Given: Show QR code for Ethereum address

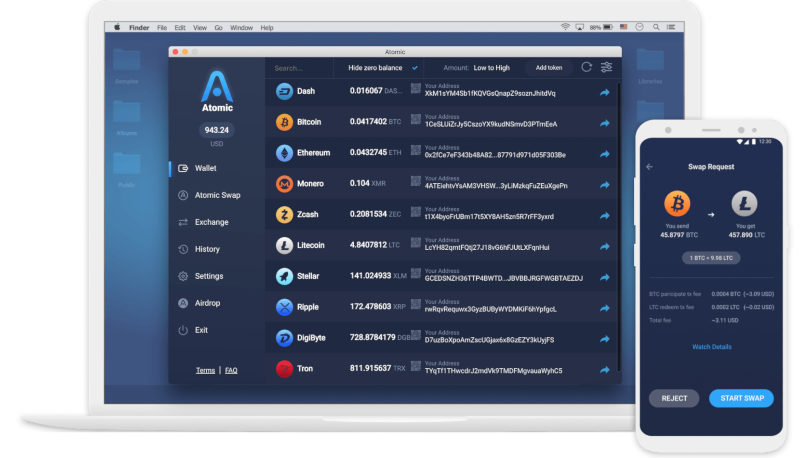Looking at the screenshot, I should [416, 150].
